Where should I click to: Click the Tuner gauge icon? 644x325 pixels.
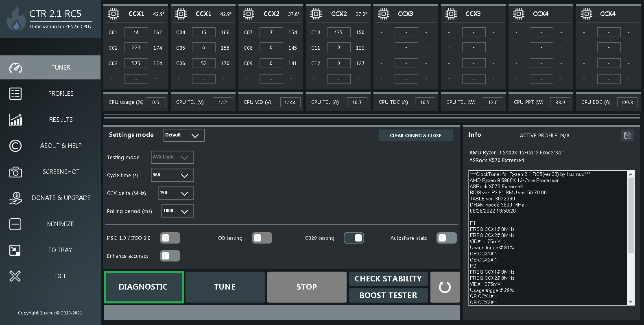(15, 68)
